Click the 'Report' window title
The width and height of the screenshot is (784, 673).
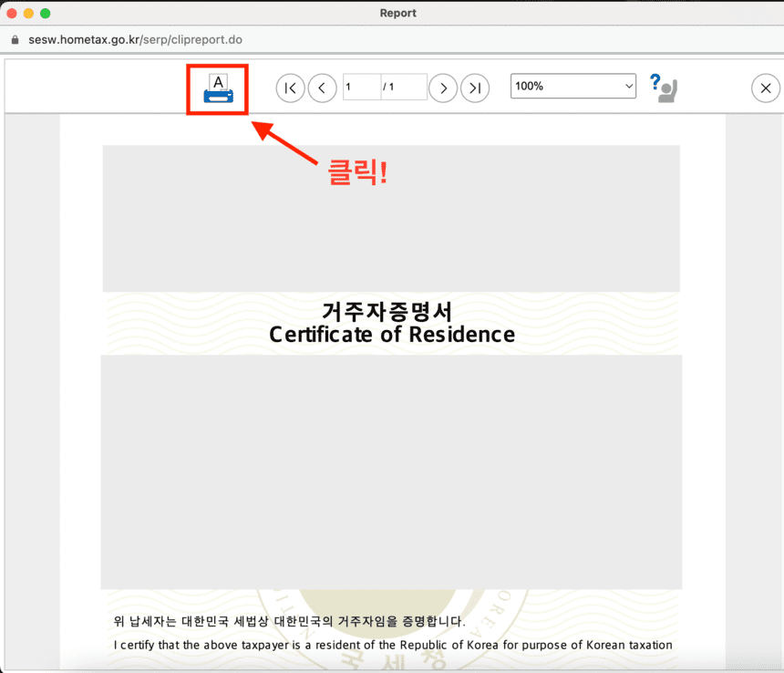click(x=398, y=13)
